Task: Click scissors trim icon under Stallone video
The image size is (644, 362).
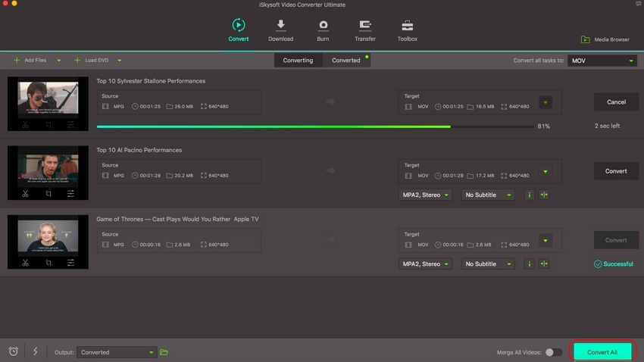Action: (x=25, y=124)
